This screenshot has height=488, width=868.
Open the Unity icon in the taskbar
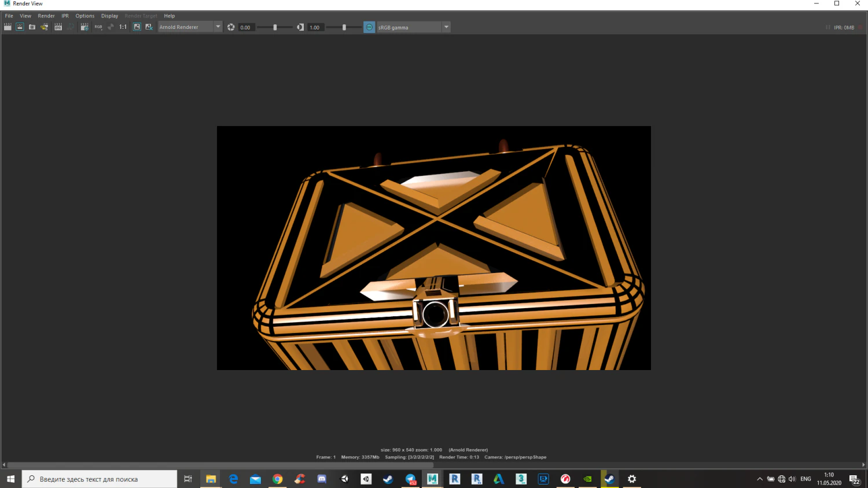(344, 479)
